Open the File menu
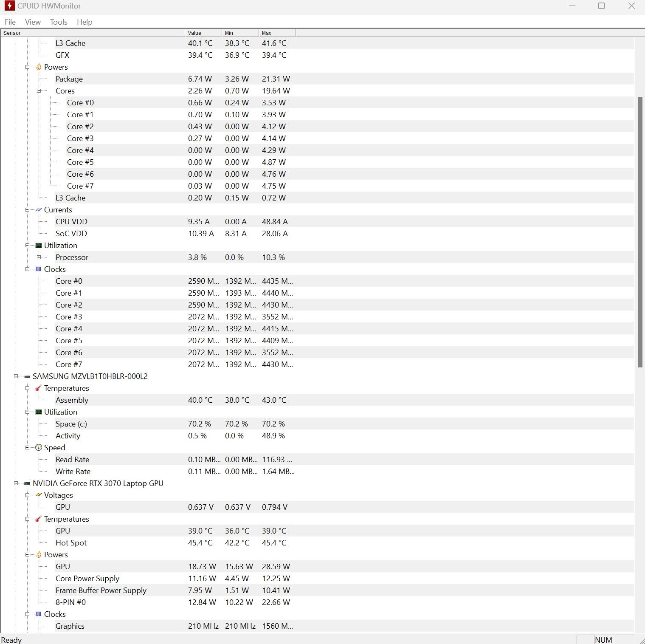The height and width of the screenshot is (644, 645). pyautogui.click(x=10, y=22)
